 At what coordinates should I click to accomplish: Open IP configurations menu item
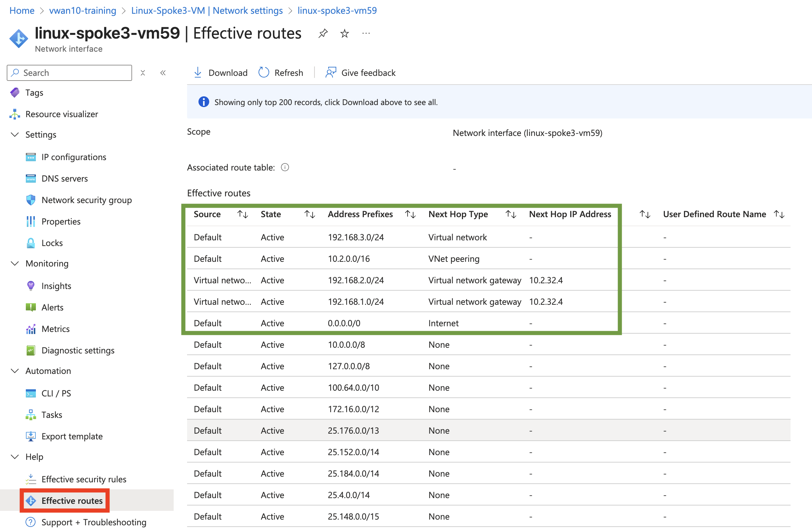(74, 157)
